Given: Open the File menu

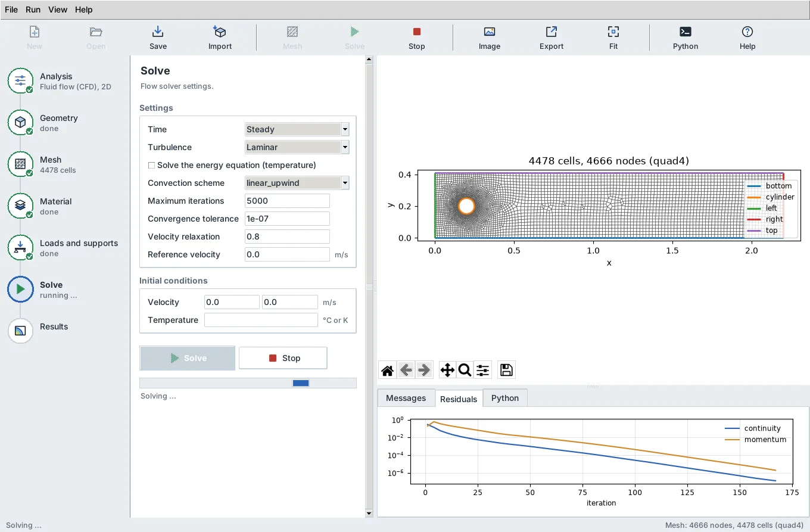Looking at the screenshot, I should coord(11,10).
